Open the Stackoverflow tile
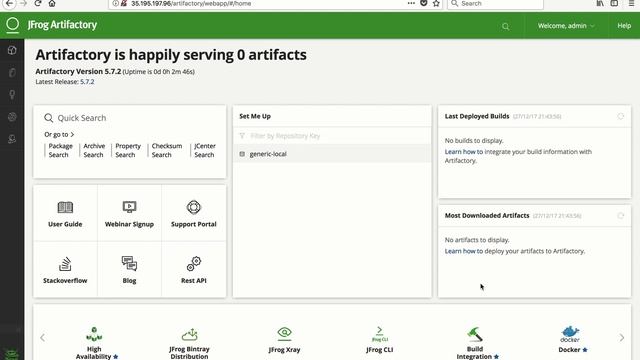This screenshot has width=640, height=360. coord(65,269)
